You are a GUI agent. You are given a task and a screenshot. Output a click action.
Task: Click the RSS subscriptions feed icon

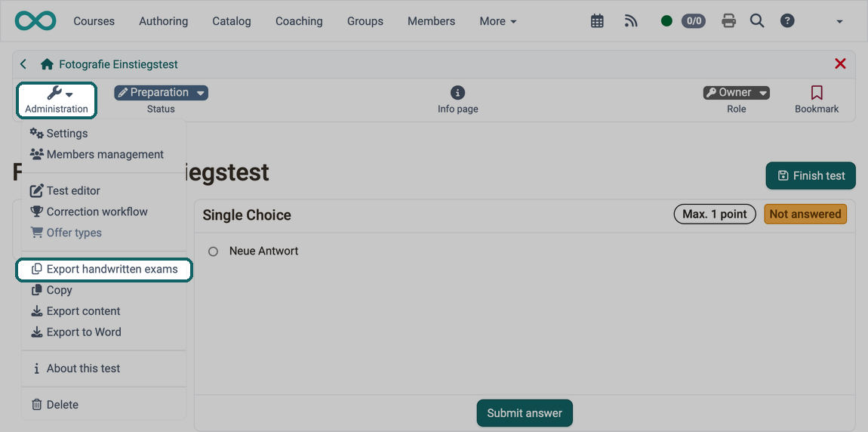tap(630, 21)
